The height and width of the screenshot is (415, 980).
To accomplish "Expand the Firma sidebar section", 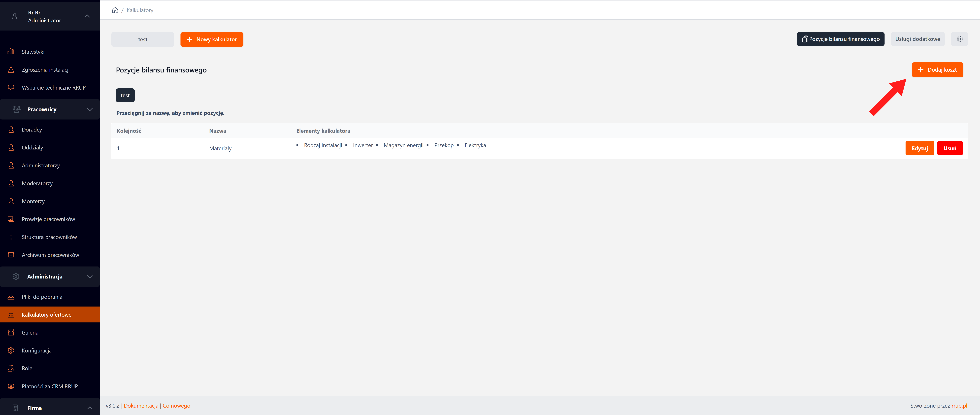I will [89, 408].
